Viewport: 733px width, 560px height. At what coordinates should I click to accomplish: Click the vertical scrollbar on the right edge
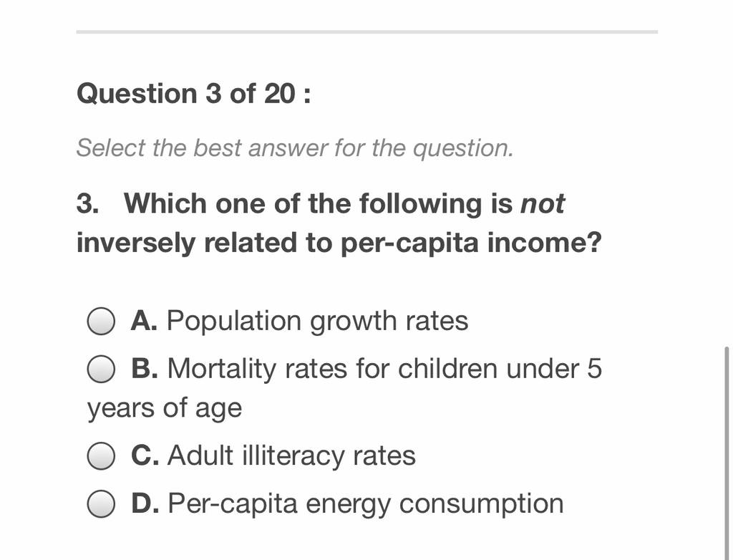tap(726, 453)
